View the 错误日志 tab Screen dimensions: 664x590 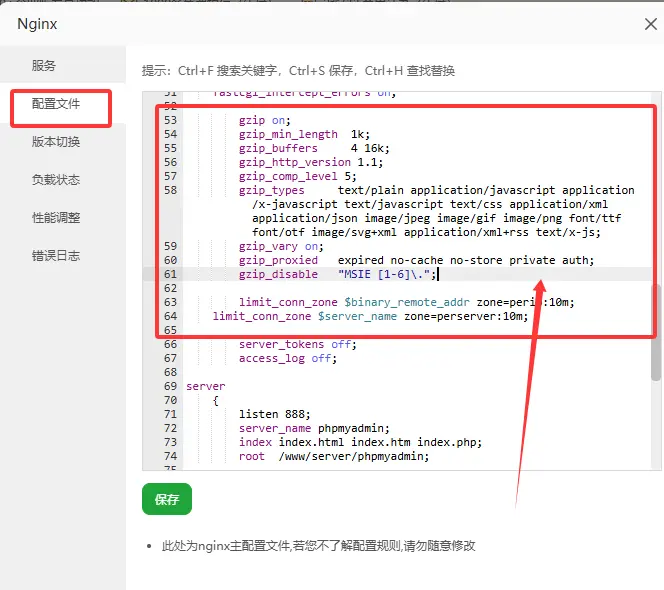pos(63,256)
